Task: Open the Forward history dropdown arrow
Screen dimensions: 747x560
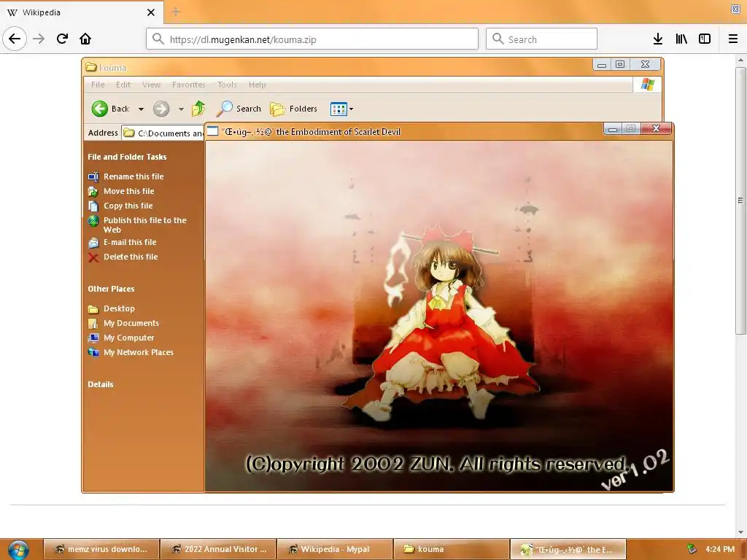Action: [181, 109]
